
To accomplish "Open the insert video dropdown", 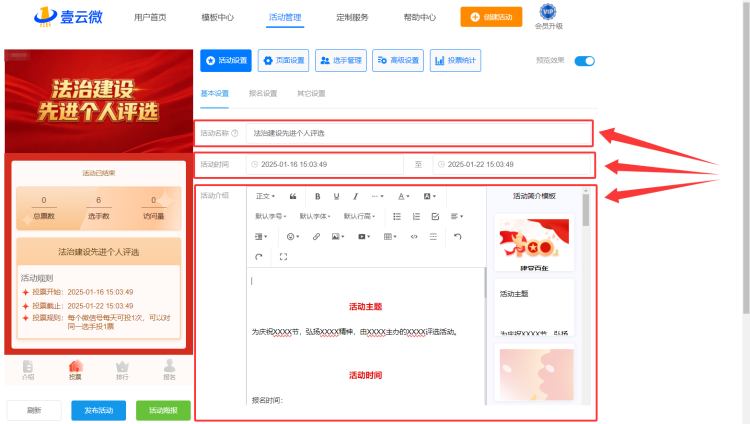I will [x=364, y=236].
